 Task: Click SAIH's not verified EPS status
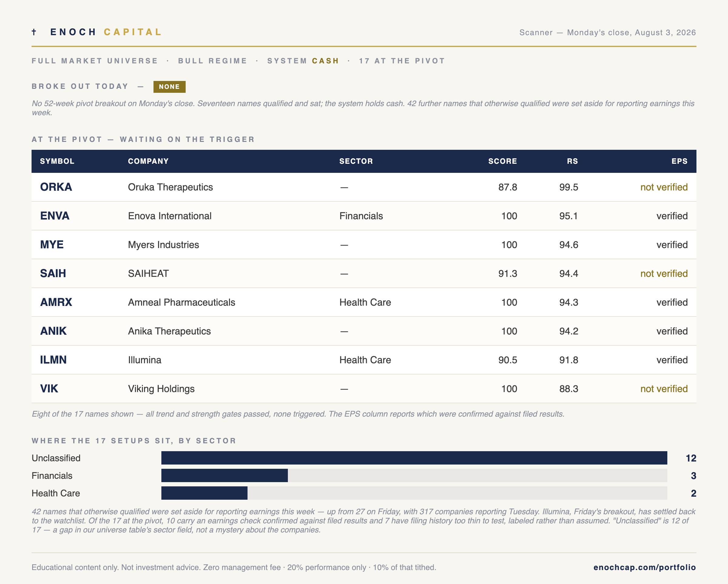[664, 274]
